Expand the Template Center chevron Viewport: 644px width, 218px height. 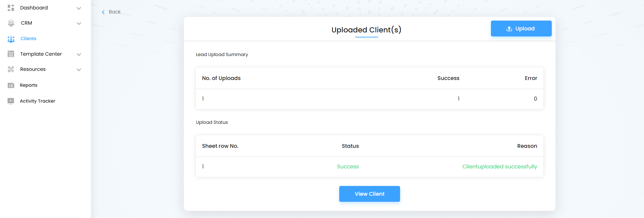pos(79,54)
